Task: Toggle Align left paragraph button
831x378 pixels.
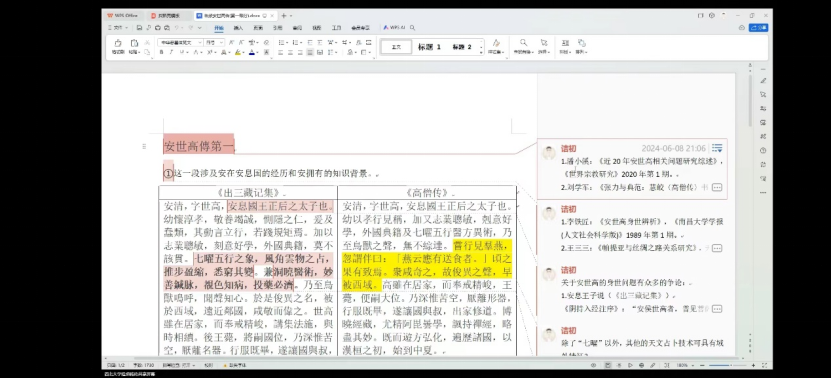Action: pos(280,52)
